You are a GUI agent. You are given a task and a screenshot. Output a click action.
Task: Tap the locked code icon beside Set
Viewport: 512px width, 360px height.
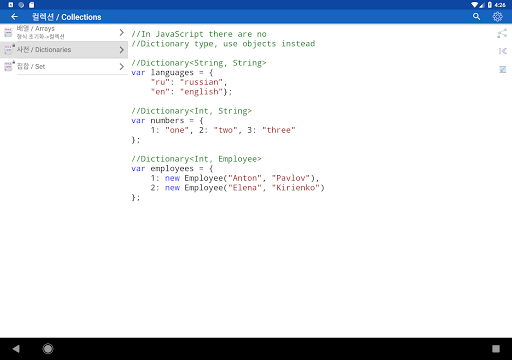tap(9, 66)
